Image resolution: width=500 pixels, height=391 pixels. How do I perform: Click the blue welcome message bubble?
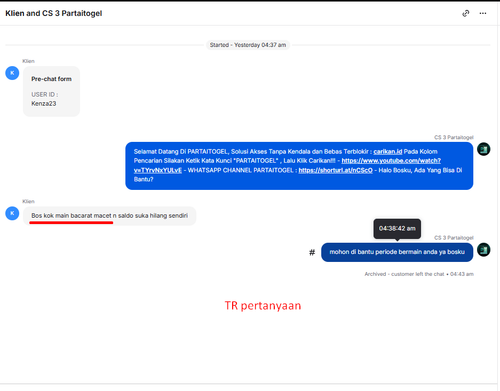pos(299,166)
